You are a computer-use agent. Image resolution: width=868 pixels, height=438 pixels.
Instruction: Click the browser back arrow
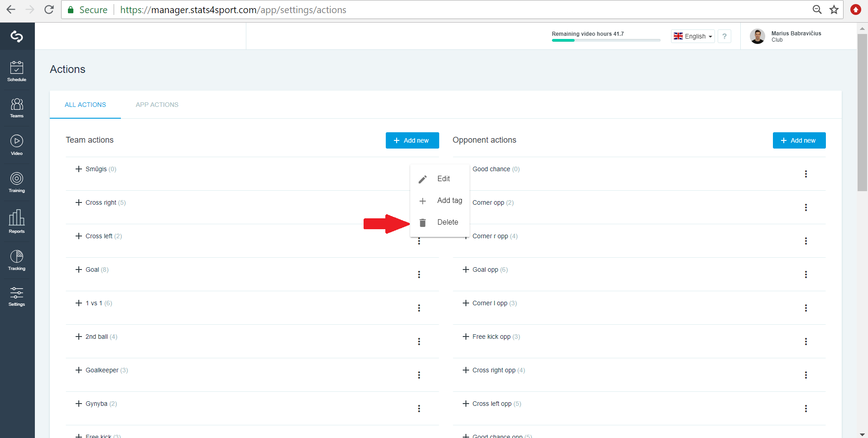(11, 10)
